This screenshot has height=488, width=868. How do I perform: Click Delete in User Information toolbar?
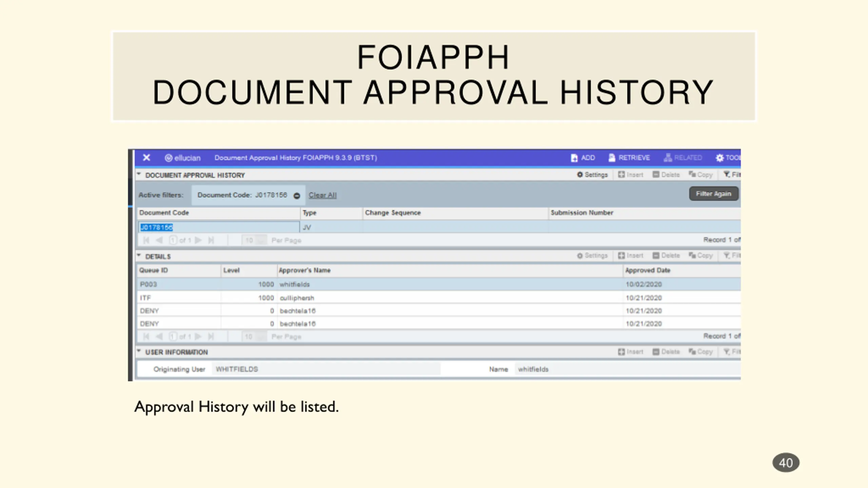point(666,351)
